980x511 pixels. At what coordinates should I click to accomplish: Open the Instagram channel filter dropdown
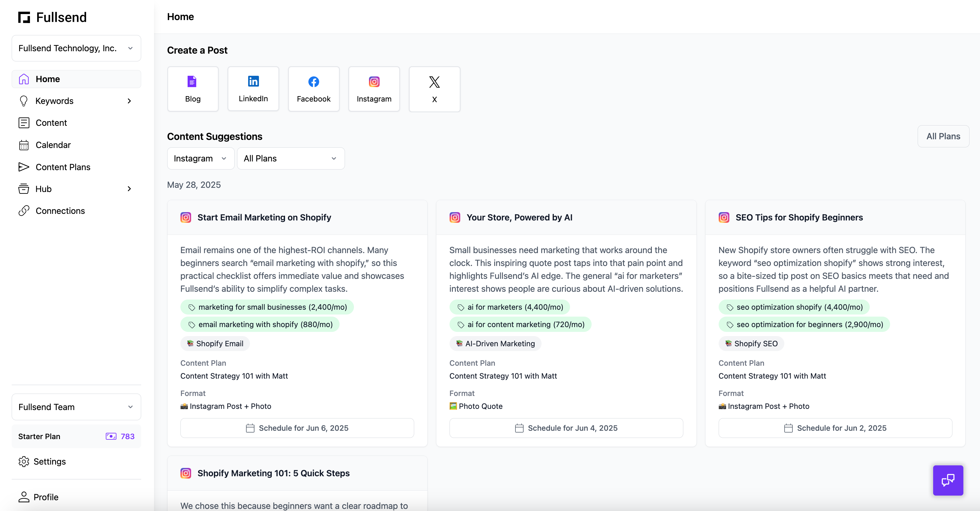pyautogui.click(x=200, y=158)
